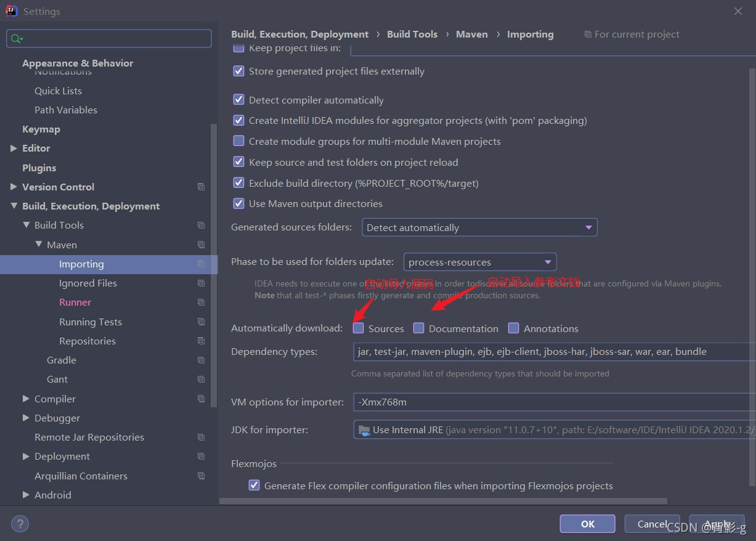Uncheck Exclude build directory option

pos(238,183)
